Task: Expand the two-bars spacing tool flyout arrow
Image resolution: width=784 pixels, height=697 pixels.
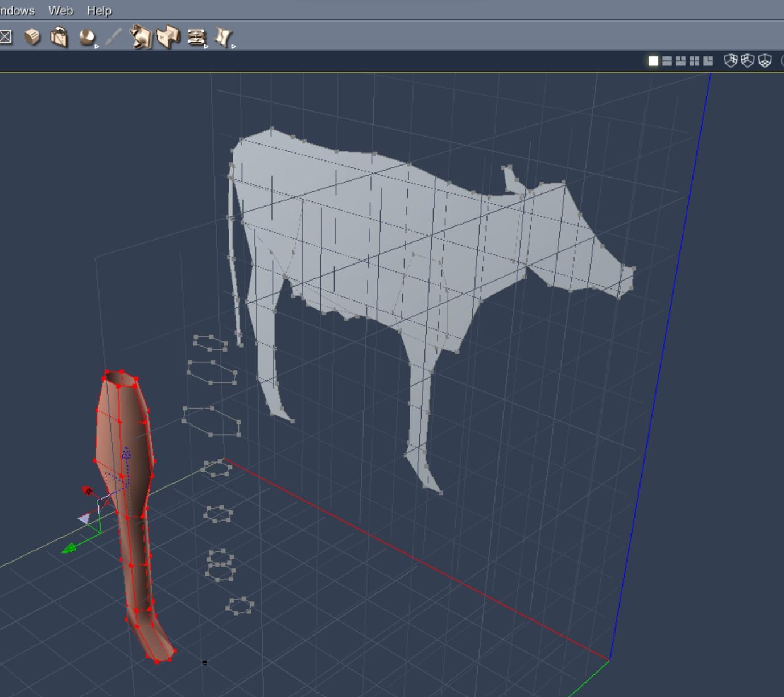Action: click(x=207, y=46)
